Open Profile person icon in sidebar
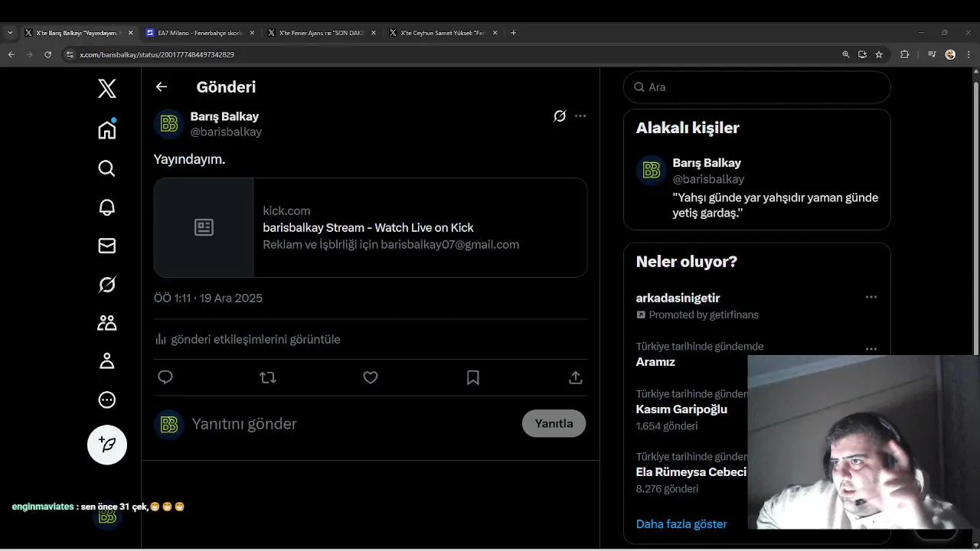This screenshot has width=980, height=551. 107,361
